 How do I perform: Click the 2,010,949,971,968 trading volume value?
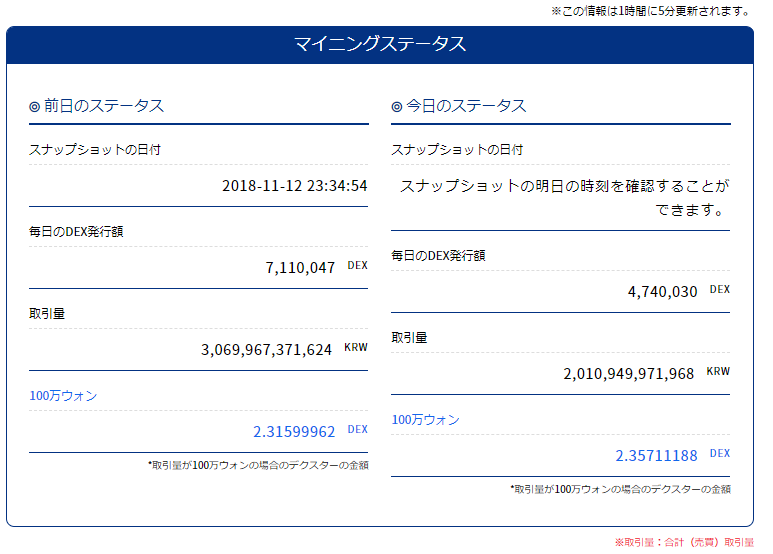[x=628, y=374]
